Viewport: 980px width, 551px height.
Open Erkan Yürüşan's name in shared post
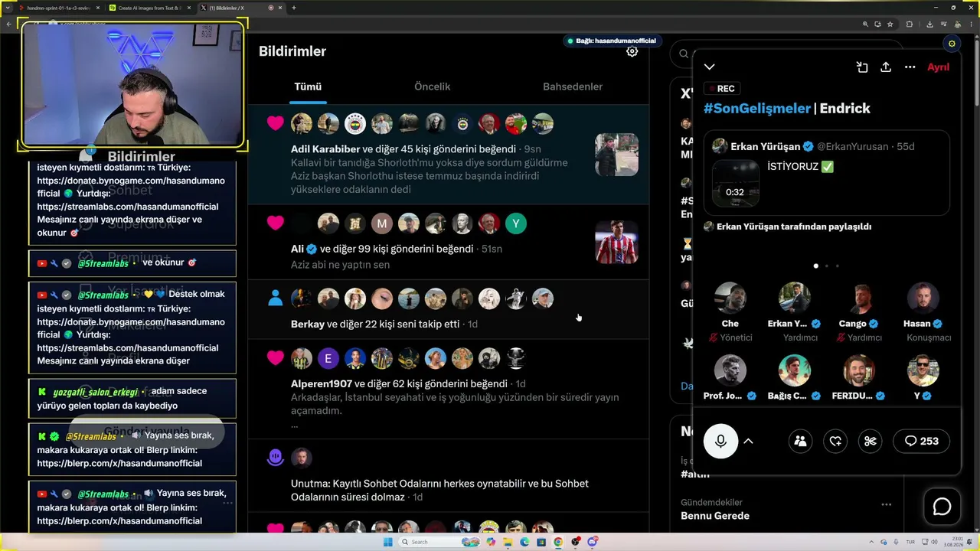(766, 146)
